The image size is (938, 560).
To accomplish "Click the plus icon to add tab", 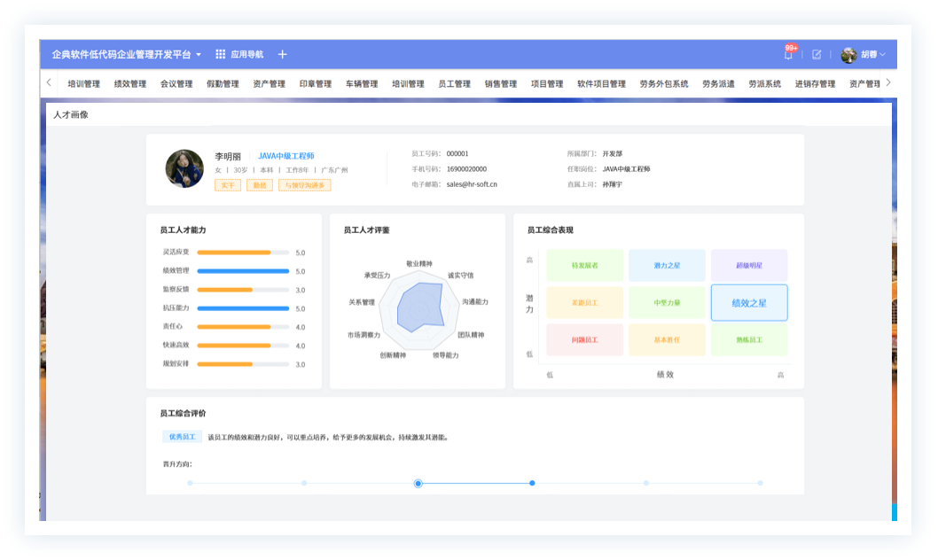I will (x=282, y=54).
